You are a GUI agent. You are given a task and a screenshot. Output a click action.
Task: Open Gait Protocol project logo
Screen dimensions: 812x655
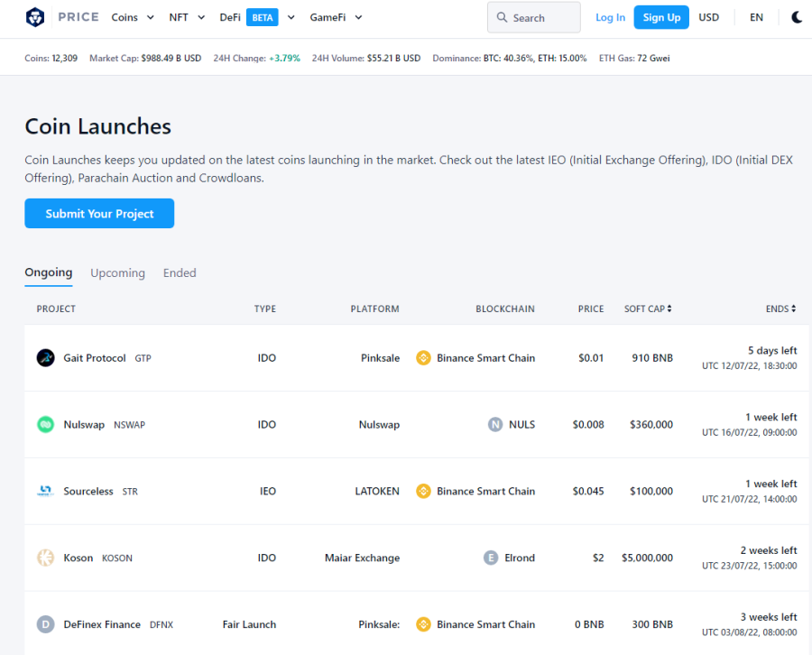[46, 358]
